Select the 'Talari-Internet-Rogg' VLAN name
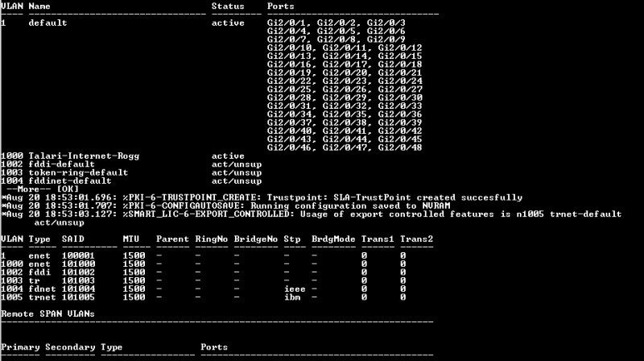 [x=84, y=156]
